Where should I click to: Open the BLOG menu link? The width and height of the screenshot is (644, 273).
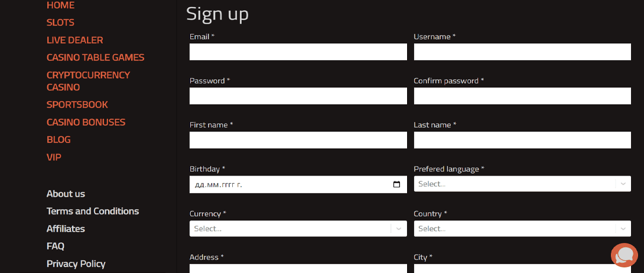[58, 139]
